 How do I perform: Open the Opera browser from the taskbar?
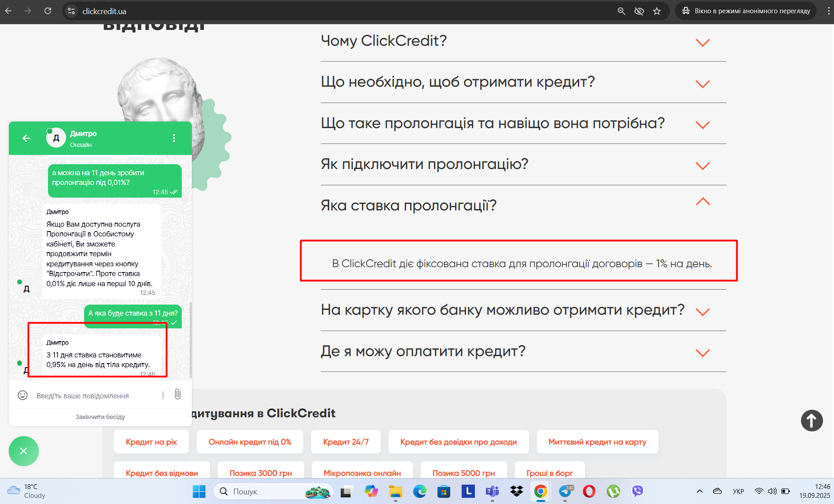pyautogui.click(x=589, y=491)
